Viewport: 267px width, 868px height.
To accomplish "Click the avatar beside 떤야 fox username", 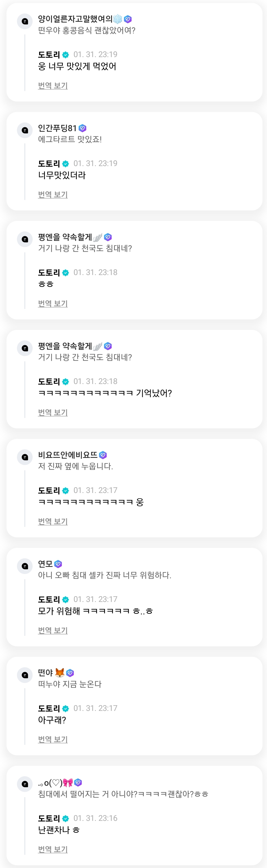I will pos(25,675).
